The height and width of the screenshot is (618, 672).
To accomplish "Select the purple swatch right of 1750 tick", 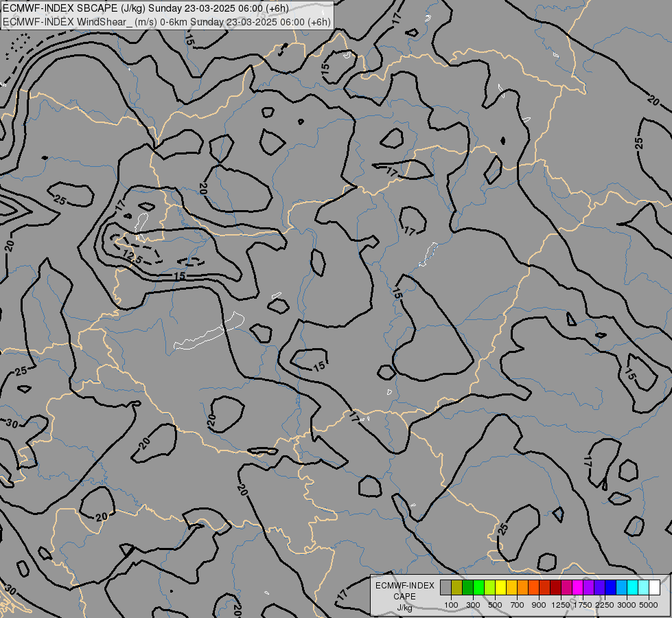I will (x=588, y=587).
